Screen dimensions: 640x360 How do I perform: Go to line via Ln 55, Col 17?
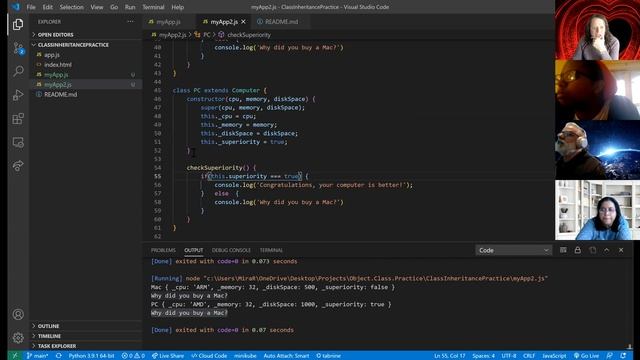coord(449,356)
